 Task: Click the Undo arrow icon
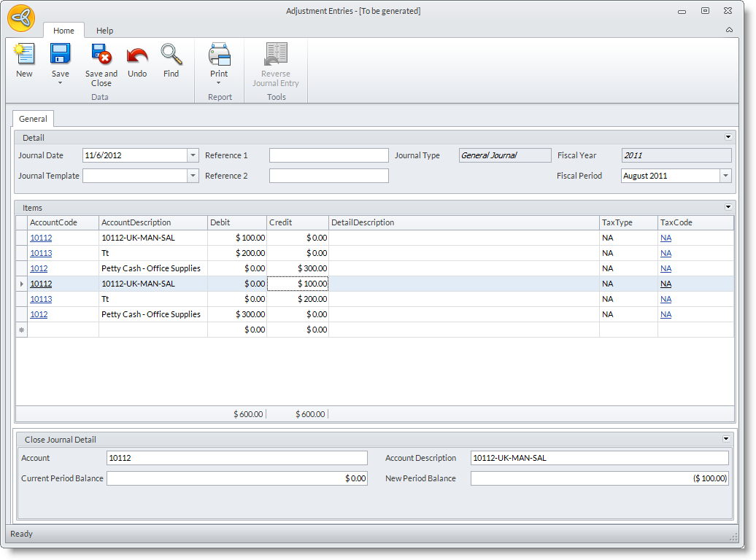(x=137, y=55)
